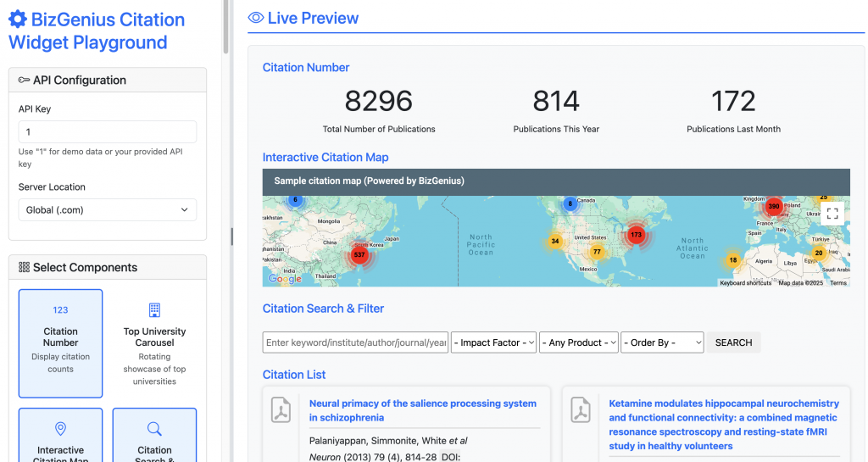Click the 173 cluster marker on US east coast
Image resolution: width=868 pixels, height=462 pixels.
(636, 235)
